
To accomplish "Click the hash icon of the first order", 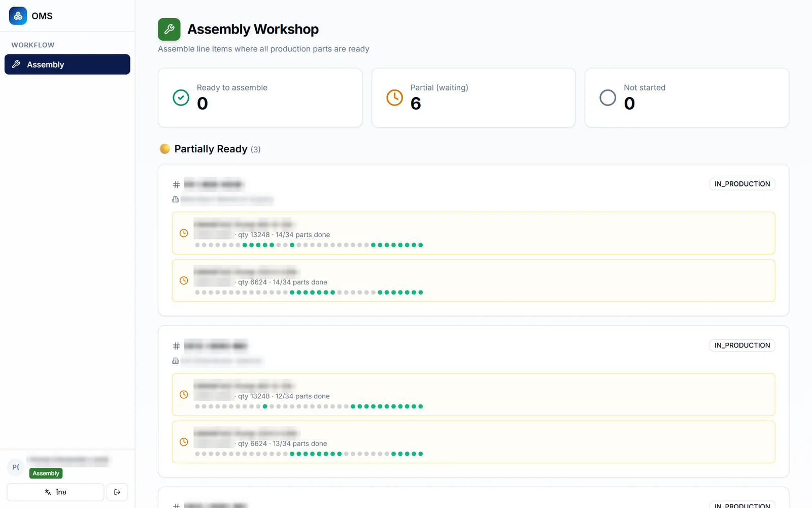I will tap(177, 184).
